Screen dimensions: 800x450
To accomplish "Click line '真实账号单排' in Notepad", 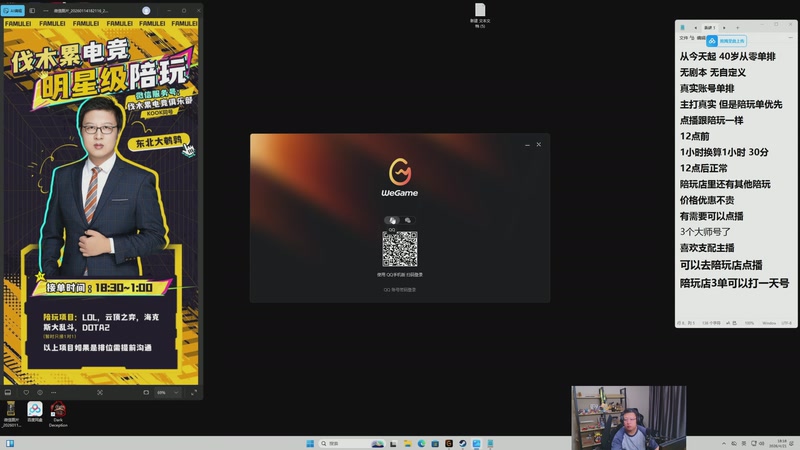I will [x=707, y=88].
